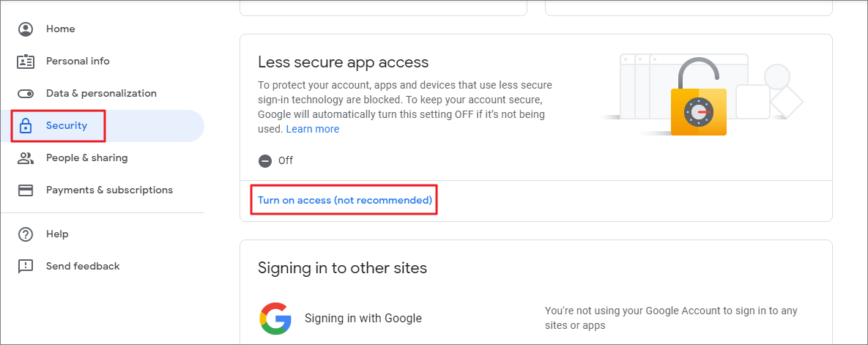Click the Google G logo

(275, 319)
